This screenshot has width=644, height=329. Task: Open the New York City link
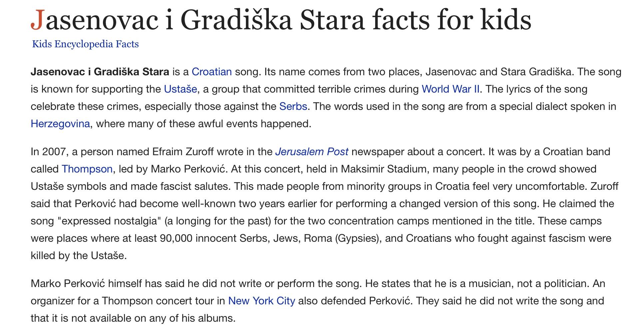[x=262, y=301]
